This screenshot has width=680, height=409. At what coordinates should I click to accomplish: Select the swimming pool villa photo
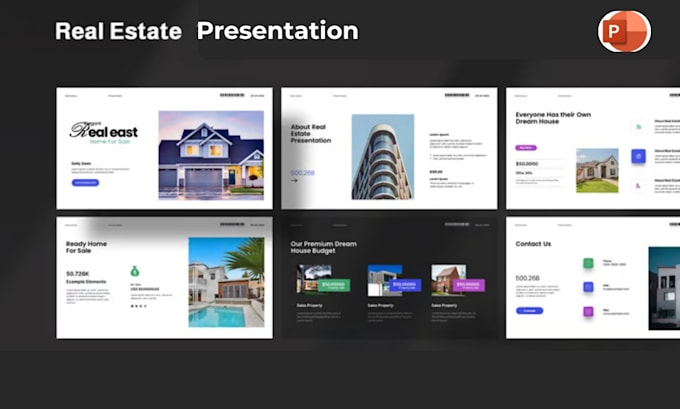(226, 282)
